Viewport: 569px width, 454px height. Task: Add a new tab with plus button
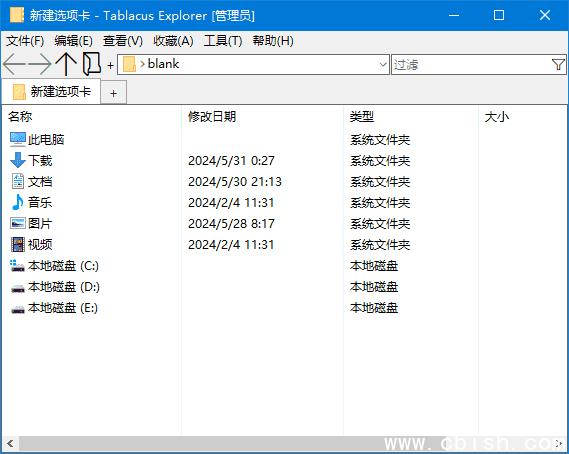[x=114, y=93]
